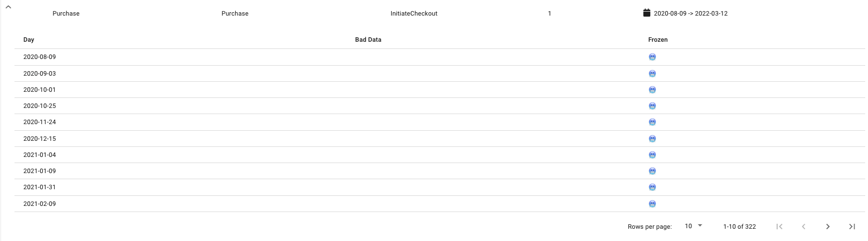
Task: Jump to the first page
Action: pos(779,227)
